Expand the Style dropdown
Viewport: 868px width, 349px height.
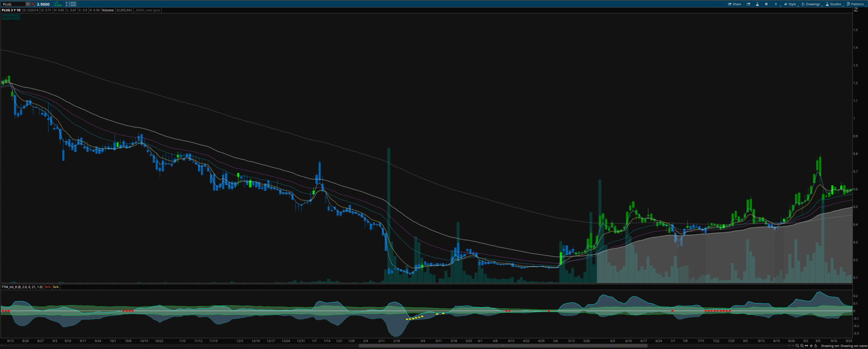coord(790,4)
